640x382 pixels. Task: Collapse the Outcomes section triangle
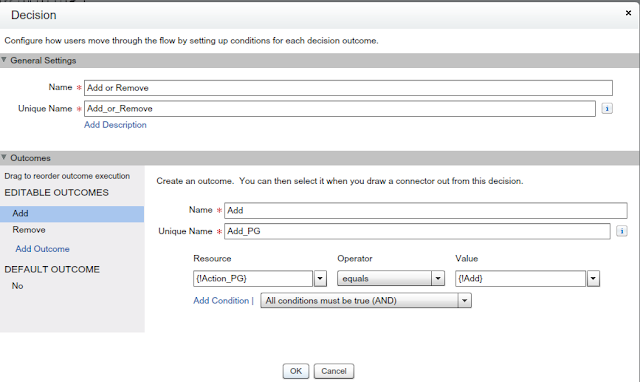[x=4, y=158]
